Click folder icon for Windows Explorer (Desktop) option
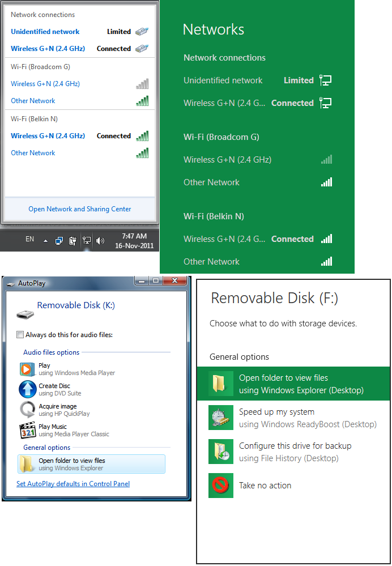The image size is (392, 566). (221, 384)
